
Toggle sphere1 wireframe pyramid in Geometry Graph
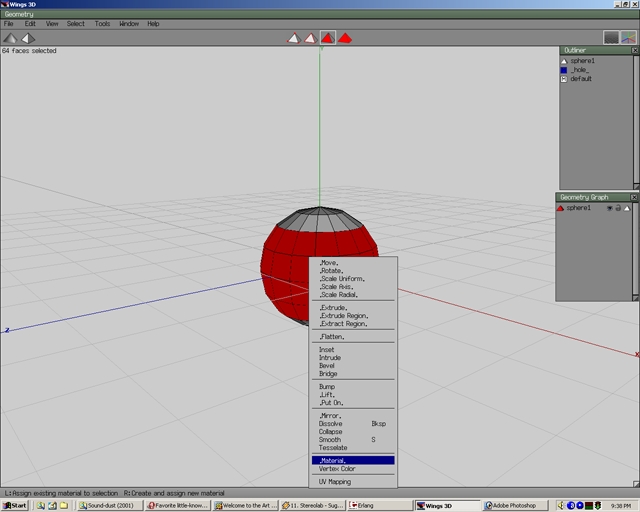point(627,208)
